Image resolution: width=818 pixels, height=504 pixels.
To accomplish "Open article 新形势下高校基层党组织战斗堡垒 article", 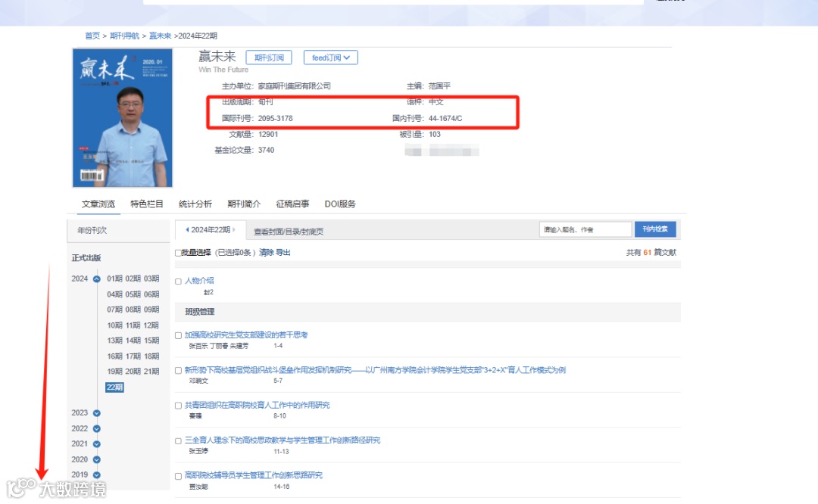I will pos(375,369).
